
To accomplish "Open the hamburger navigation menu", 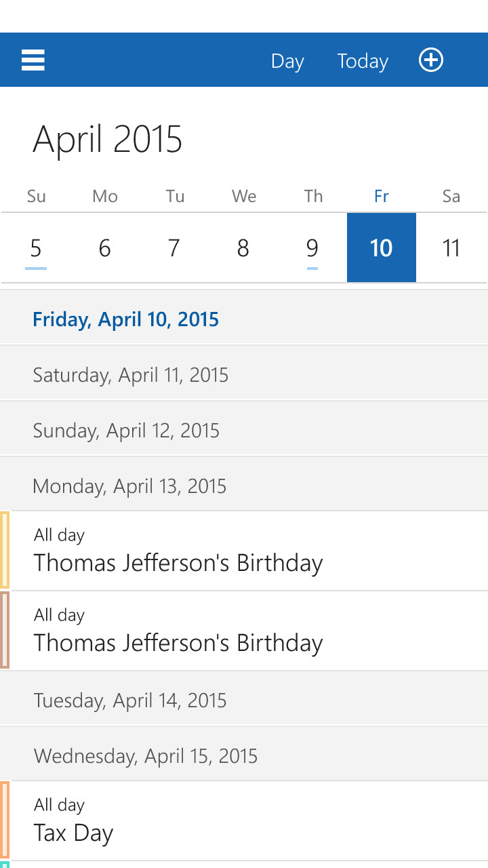I will click(33, 60).
